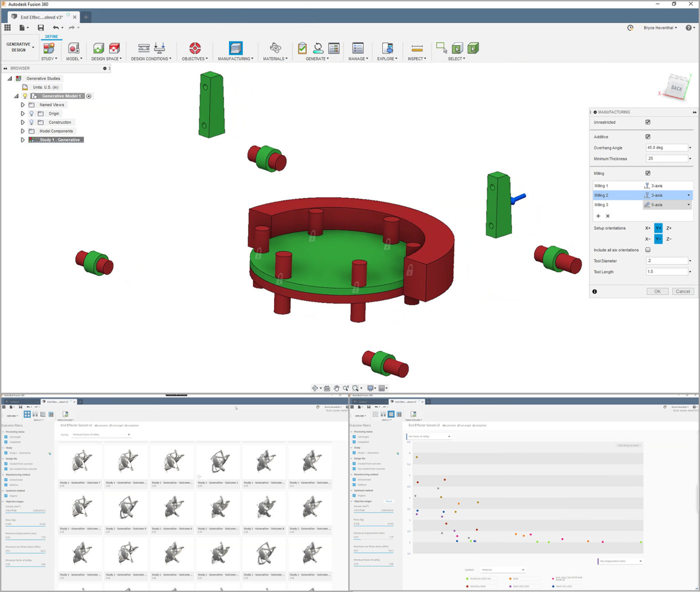Expand Model Components in the browser

click(x=23, y=131)
